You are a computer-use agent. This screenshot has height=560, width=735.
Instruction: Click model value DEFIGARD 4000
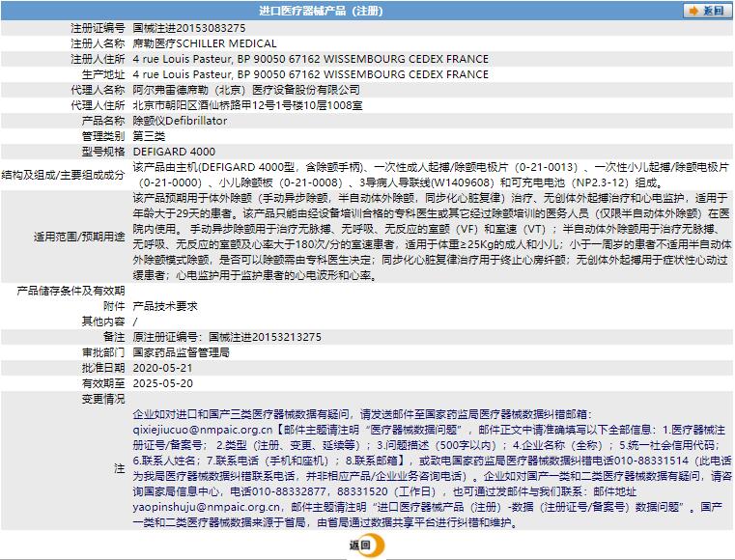click(174, 152)
